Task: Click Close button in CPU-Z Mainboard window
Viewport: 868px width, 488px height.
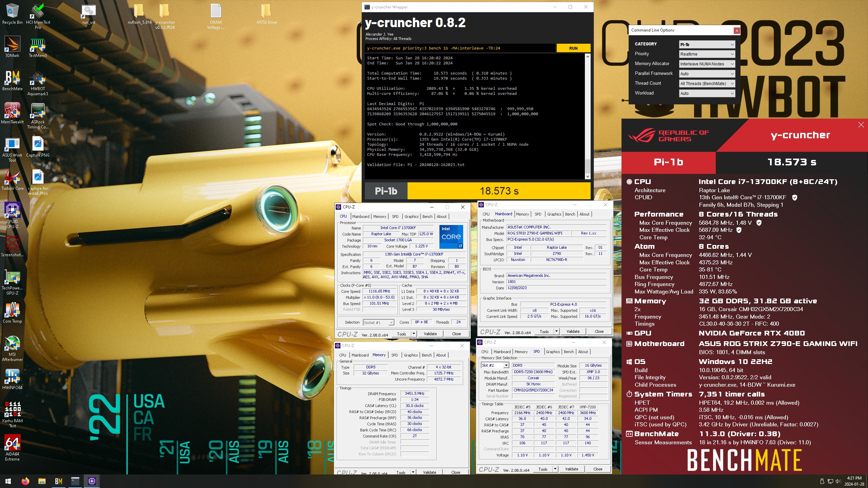Action: click(599, 331)
